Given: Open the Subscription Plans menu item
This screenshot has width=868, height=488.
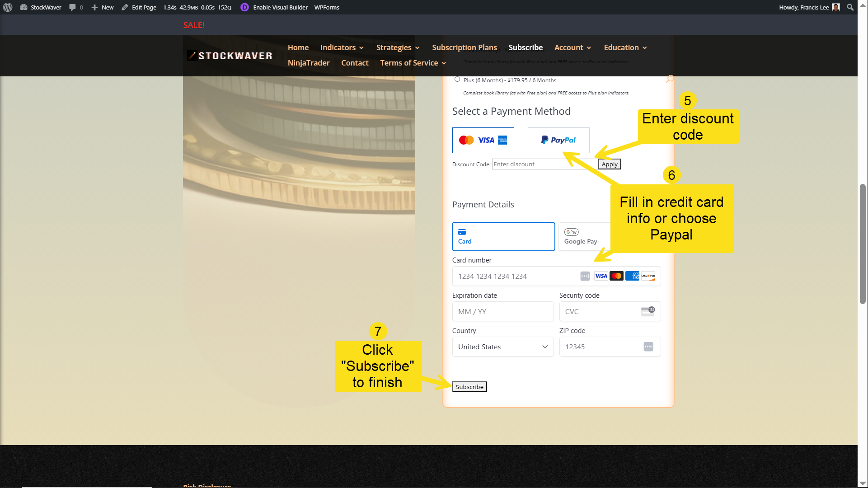Looking at the screenshot, I should 464,47.
